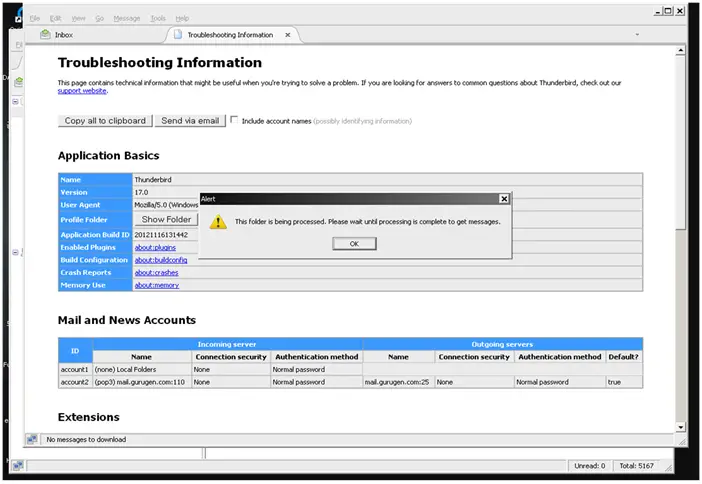Screen dimensions: 702x484
Task: Click the folder pane inbox icon
Action: tap(18, 82)
